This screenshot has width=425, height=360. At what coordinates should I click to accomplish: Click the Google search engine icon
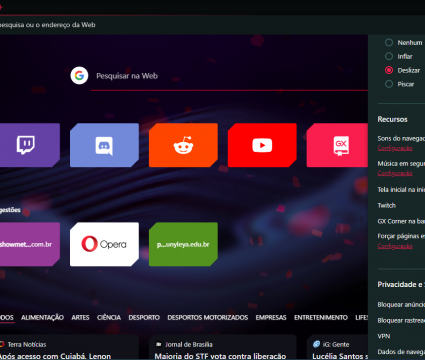click(x=79, y=76)
